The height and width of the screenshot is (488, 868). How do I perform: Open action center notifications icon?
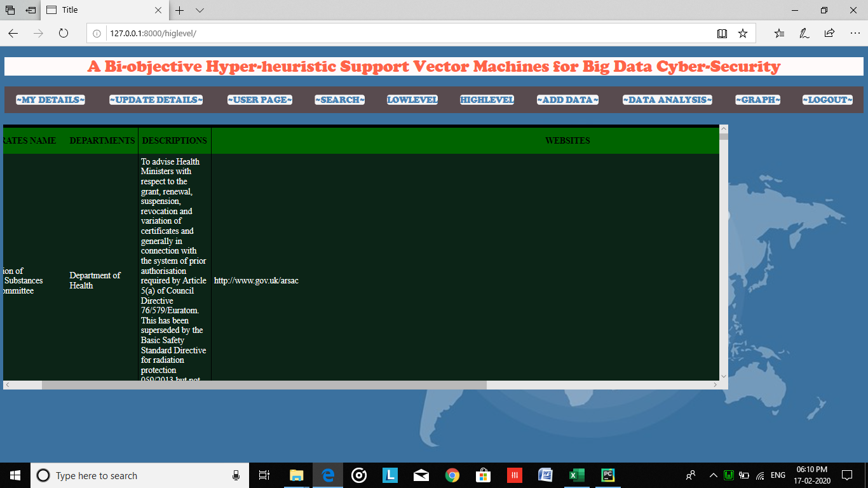(x=846, y=475)
